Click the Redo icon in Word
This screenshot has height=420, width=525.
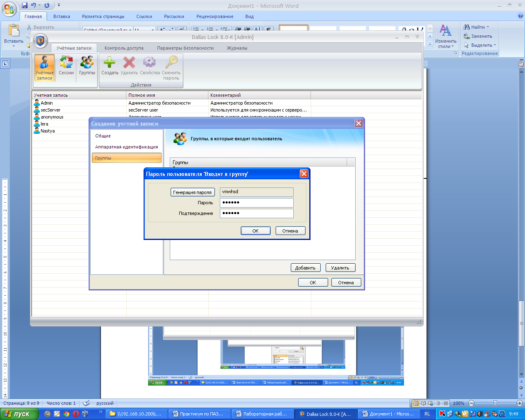(x=47, y=5)
